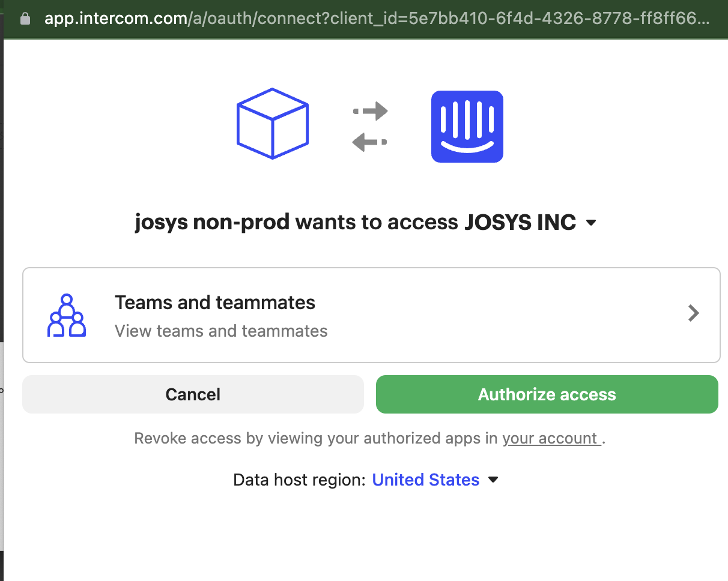
Task: Open the United States region selector
Action: [426, 480]
